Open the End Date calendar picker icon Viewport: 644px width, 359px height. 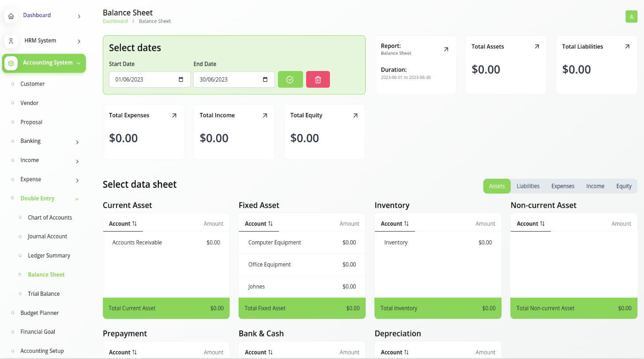(x=265, y=79)
